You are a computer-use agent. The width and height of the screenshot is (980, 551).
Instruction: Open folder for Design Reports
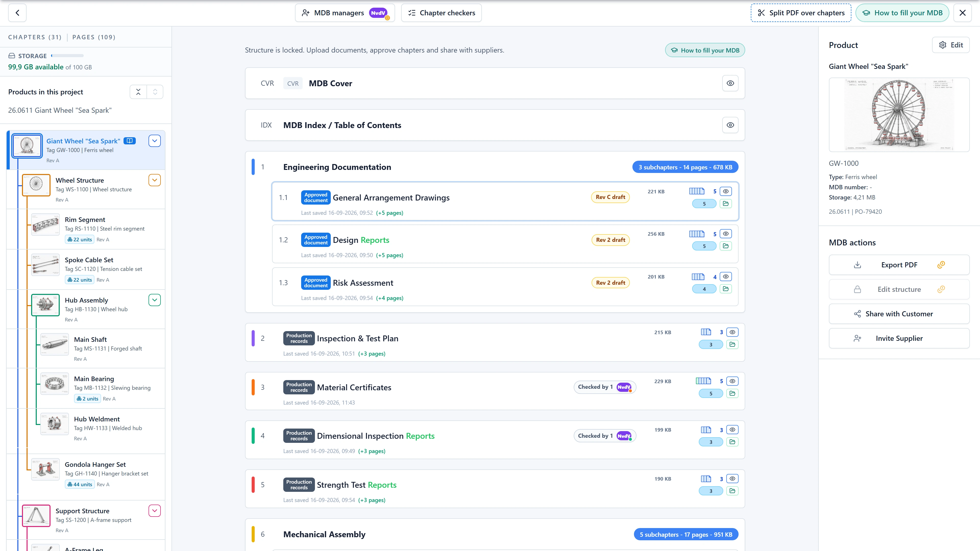click(726, 246)
